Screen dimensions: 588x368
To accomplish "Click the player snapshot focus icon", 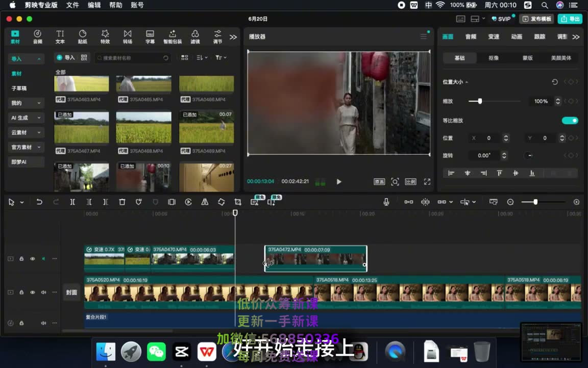I will (x=395, y=182).
